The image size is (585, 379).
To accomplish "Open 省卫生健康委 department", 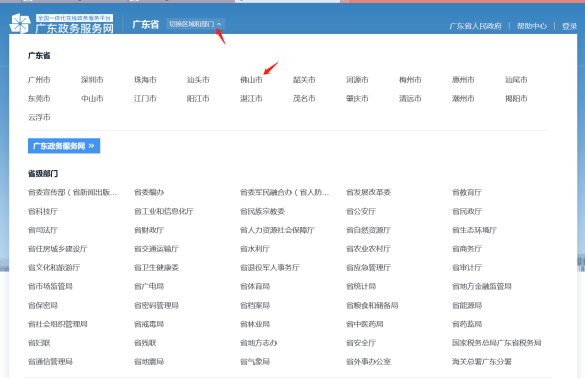I will [156, 268].
